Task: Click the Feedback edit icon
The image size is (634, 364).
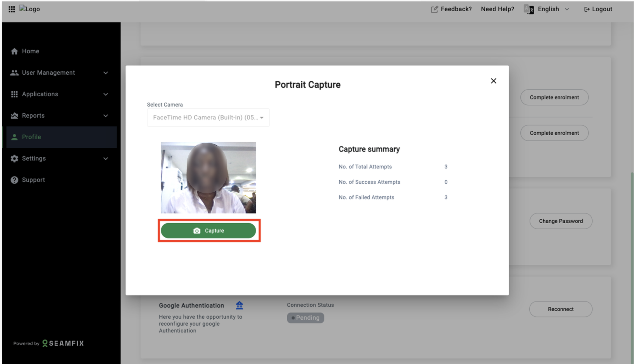Action: (x=434, y=9)
